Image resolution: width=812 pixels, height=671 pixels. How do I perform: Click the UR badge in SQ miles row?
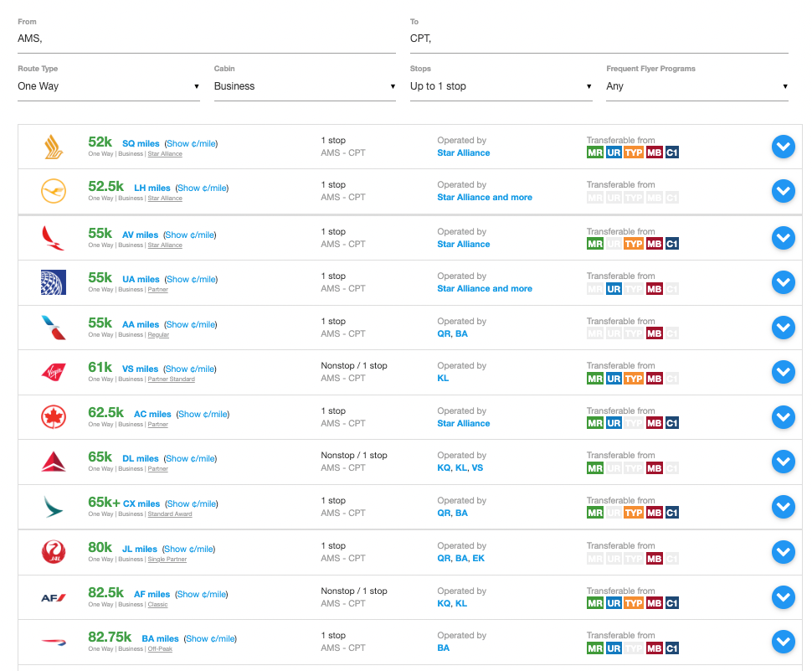(x=614, y=152)
